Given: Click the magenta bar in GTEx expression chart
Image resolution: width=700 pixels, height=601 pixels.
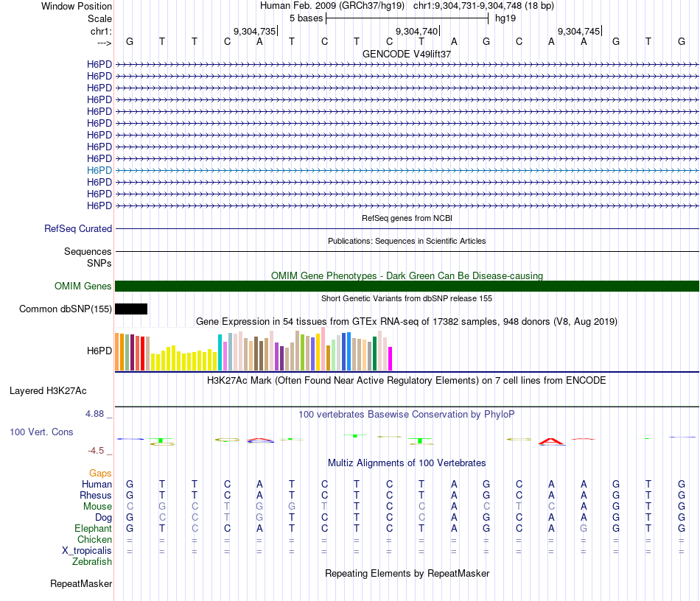Looking at the screenshot, I should (x=390, y=358).
